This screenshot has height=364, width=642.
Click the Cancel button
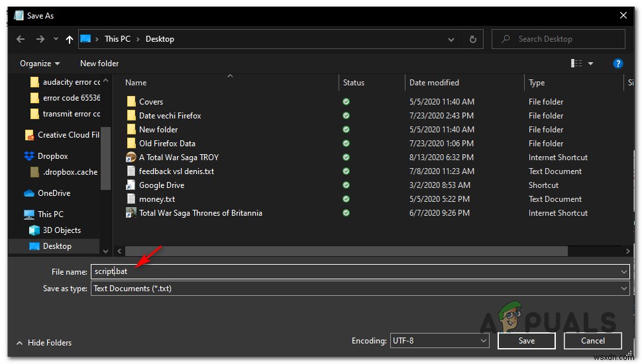click(592, 341)
